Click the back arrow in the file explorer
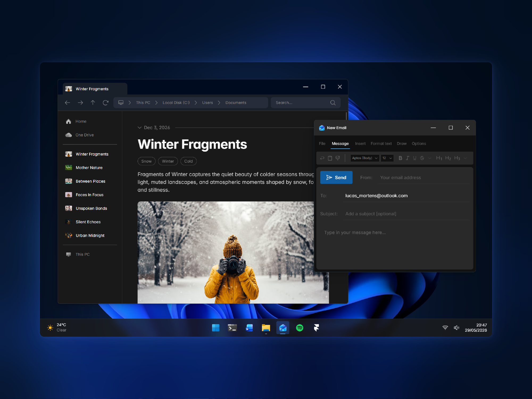Image resolution: width=532 pixels, height=399 pixels. [68, 103]
